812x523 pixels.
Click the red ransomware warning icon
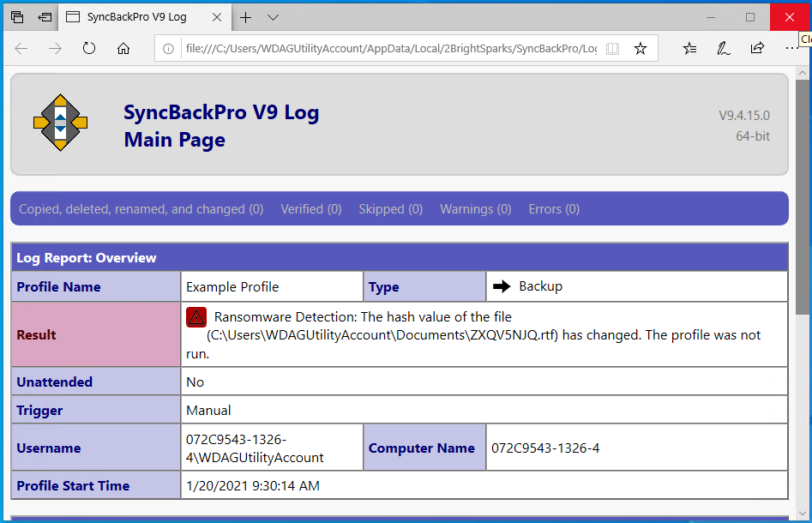[x=196, y=317]
